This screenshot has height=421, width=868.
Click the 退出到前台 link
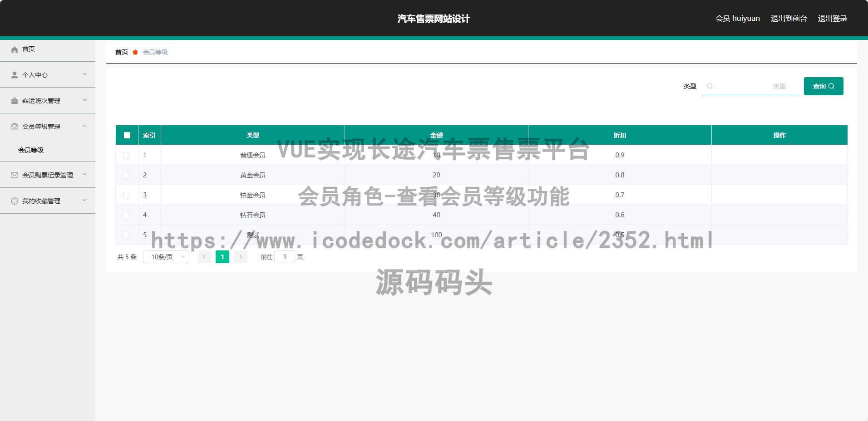pos(789,19)
